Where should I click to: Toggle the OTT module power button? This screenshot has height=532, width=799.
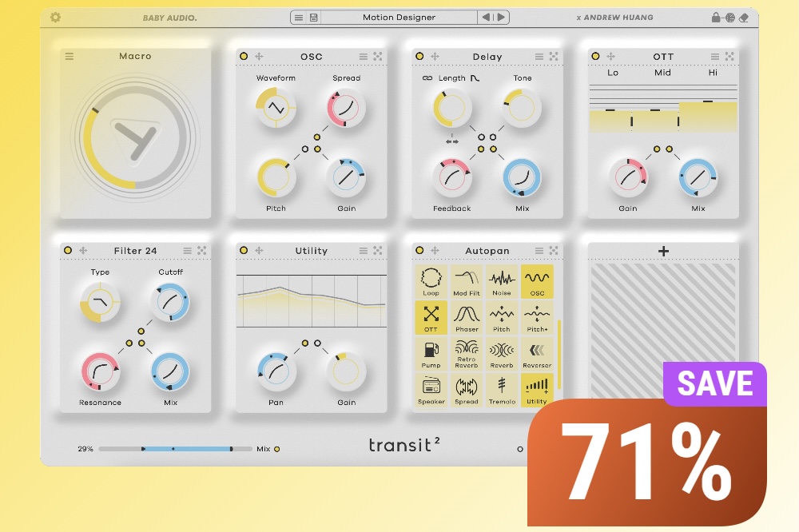[595, 56]
